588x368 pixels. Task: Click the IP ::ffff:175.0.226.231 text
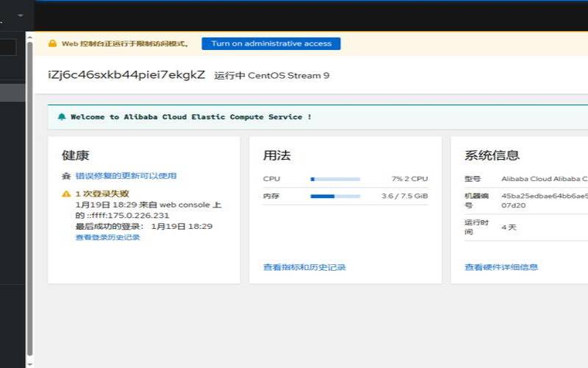coord(128,216)
